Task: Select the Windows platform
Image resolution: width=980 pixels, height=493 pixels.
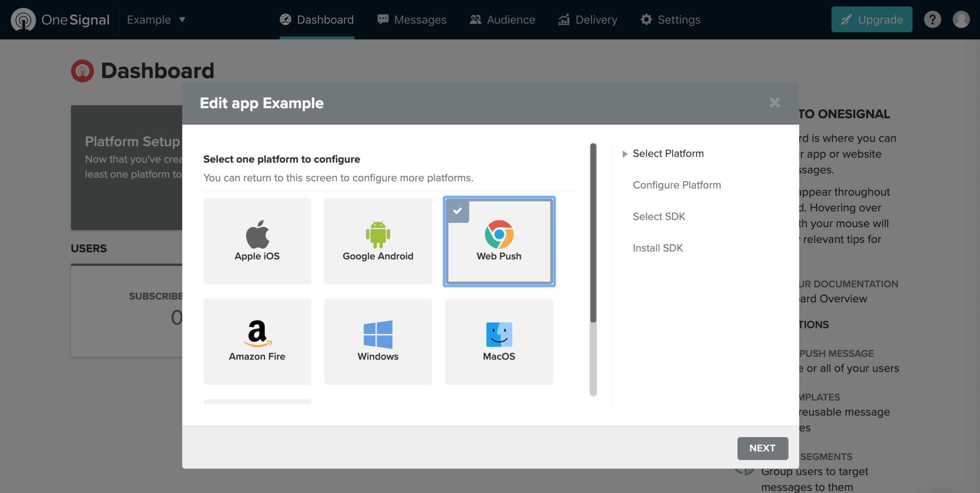Action: click(x=378, y=342)
